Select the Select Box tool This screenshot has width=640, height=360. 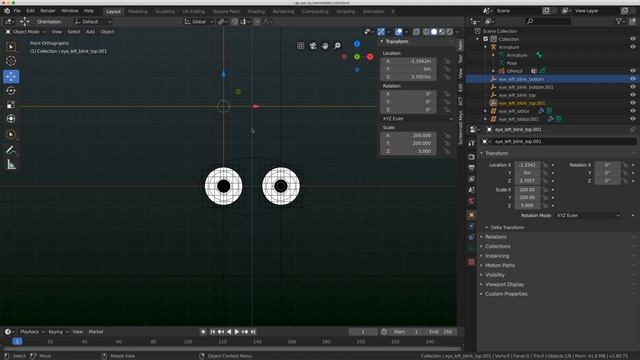tap(11, 47)
